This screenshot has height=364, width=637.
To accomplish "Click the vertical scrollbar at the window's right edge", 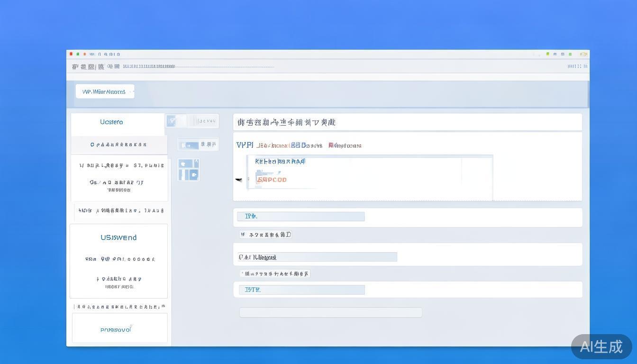I will (588, 94).
